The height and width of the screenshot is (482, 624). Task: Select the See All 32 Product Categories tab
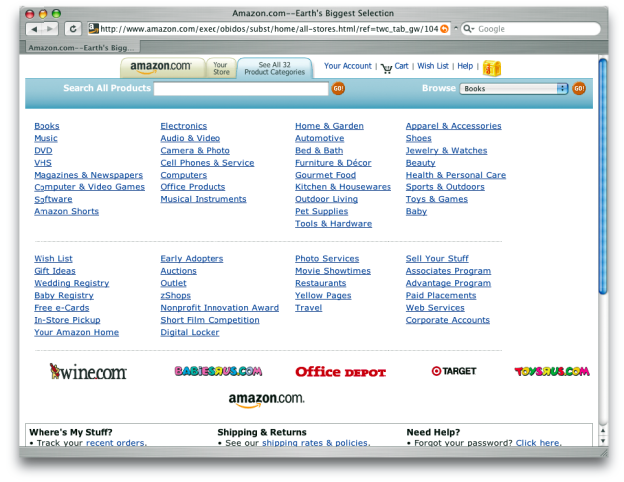(274, 68)
